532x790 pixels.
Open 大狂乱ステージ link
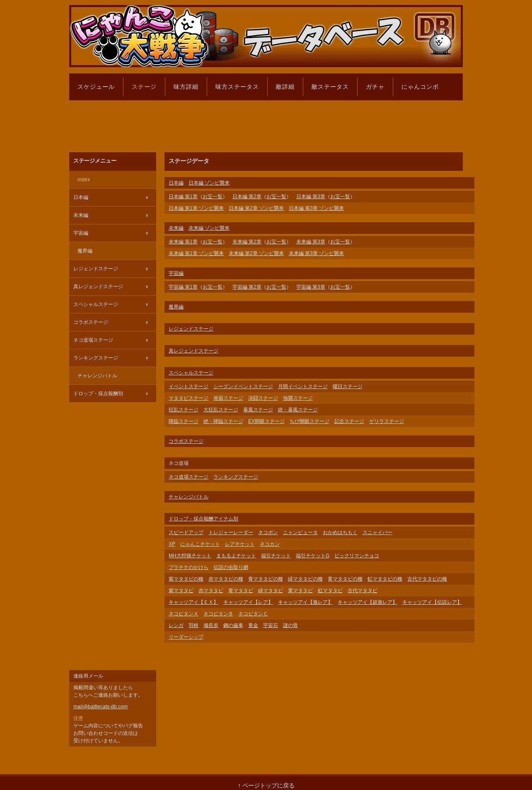(221, 410)
